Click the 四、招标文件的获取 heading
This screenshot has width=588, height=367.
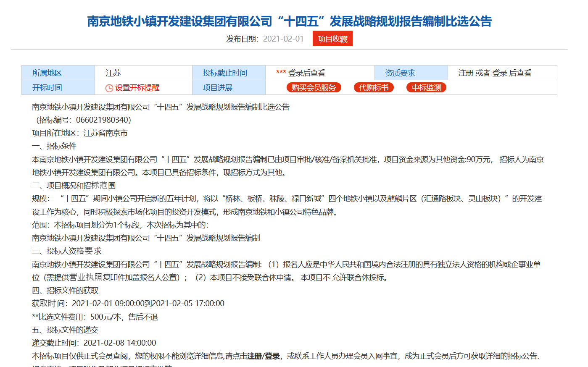[65, 291]
